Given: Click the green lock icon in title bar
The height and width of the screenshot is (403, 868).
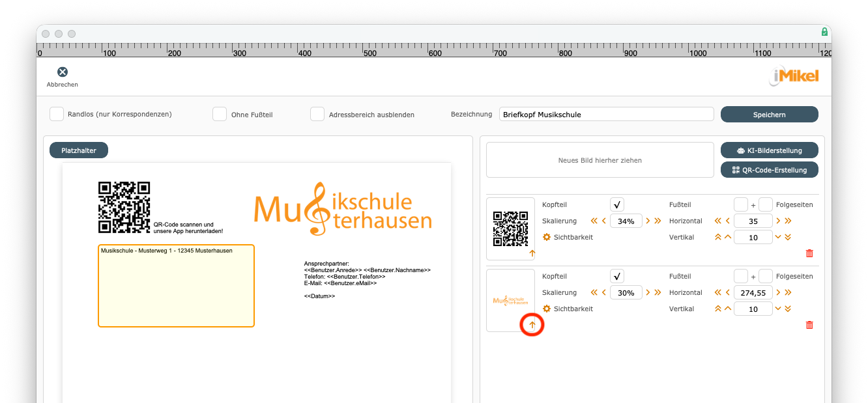Looking at the screenshot, I should (x=824, y=32).
